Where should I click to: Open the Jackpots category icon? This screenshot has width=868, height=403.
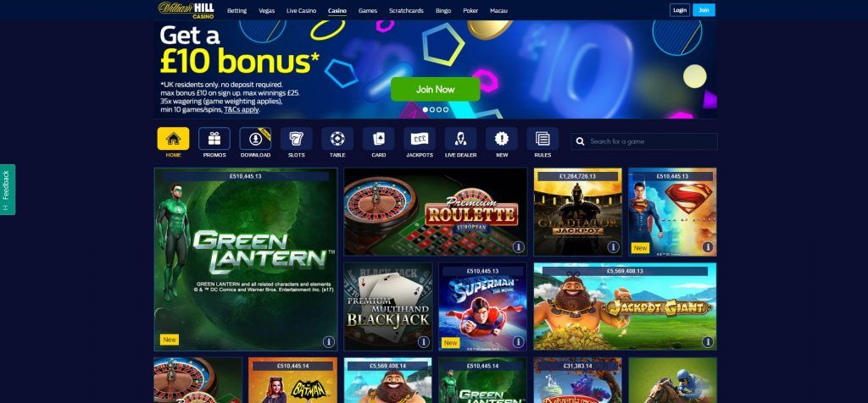[420, 139]
